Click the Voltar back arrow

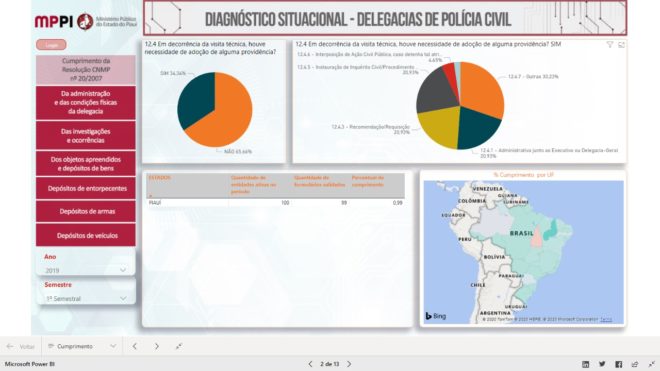(x=21, y=346)
